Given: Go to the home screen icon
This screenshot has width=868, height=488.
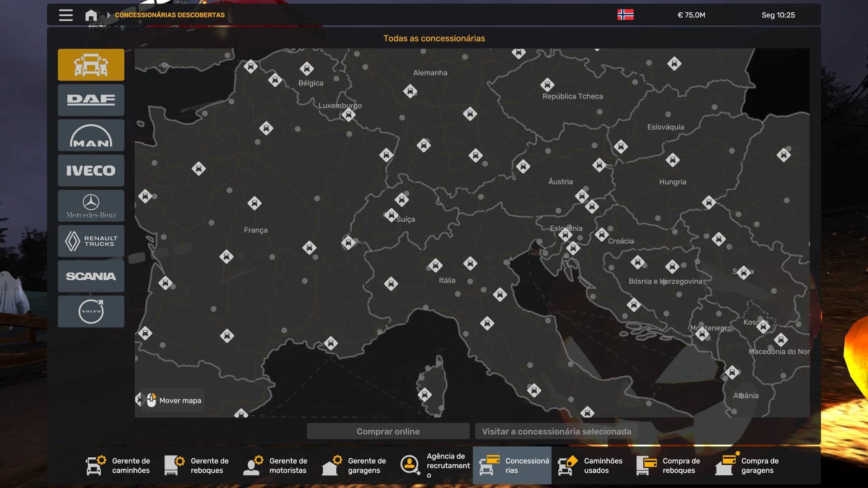Looking at the screenshot, I should (x=91, y=15).
